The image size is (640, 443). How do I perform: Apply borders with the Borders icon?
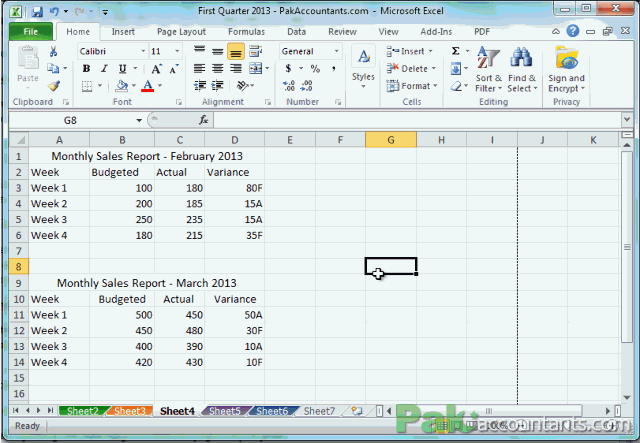click(87, 86)
